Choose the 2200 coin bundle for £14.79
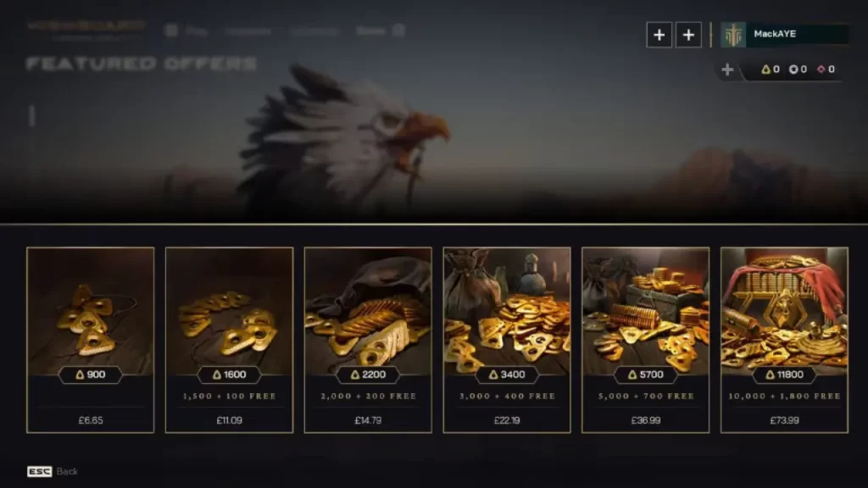The height and width of the screenshot is (488, 868). click(x=368, y=340)
